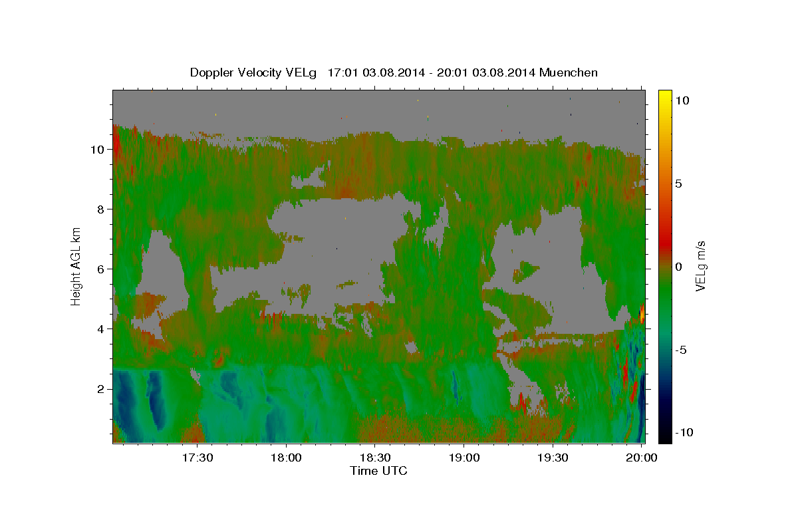Click the 'Muenchen' station name in title
The width and height of the screenshot is (798, 532).
pos(569,72)
